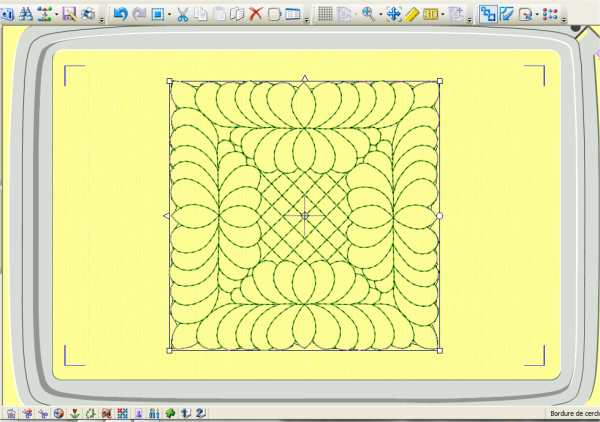This screenshot has width=600, height=422.
Task: Click the scissors cut icon
Action: [183, 15]
